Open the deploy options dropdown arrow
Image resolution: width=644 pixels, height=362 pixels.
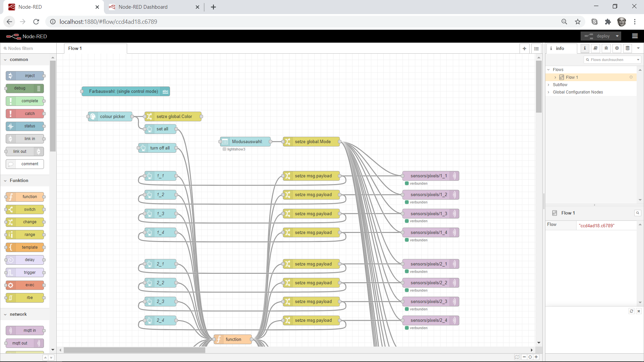pos(617,36)
